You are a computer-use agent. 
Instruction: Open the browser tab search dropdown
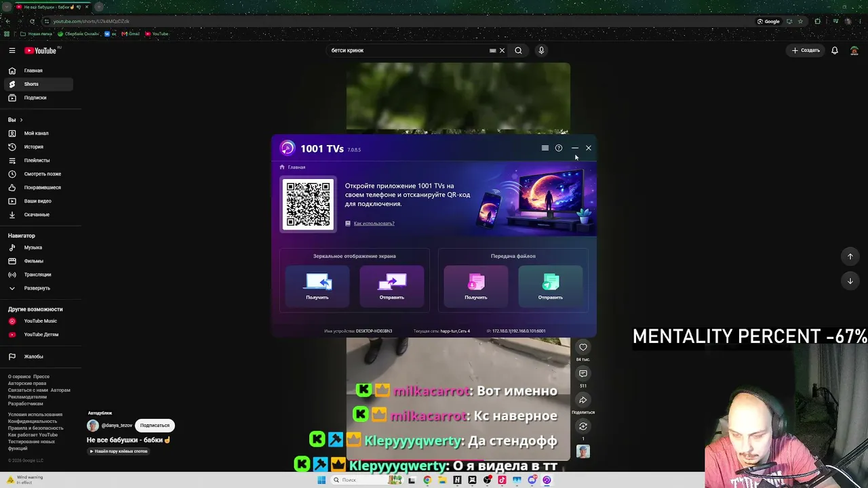click(7, 7)
